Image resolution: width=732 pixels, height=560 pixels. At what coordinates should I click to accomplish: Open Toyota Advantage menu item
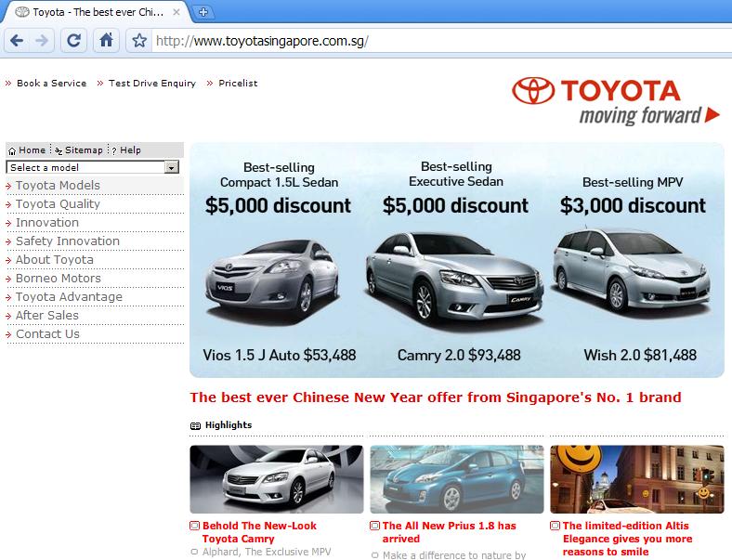point(69,297)
